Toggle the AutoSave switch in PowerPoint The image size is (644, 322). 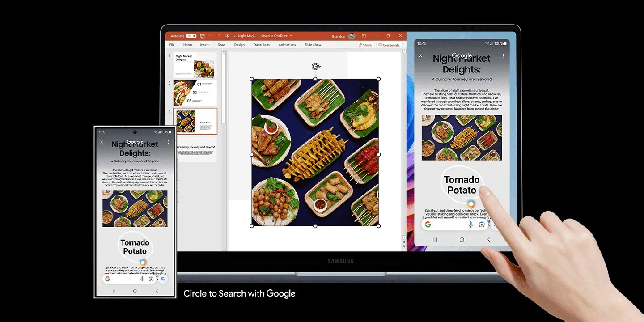[x=191, y=36]
